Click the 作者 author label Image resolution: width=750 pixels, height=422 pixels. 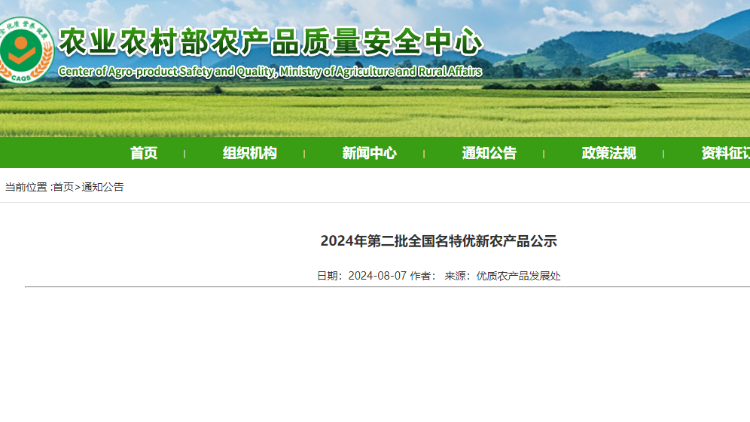pyautogui.click(x=421, y=276)
